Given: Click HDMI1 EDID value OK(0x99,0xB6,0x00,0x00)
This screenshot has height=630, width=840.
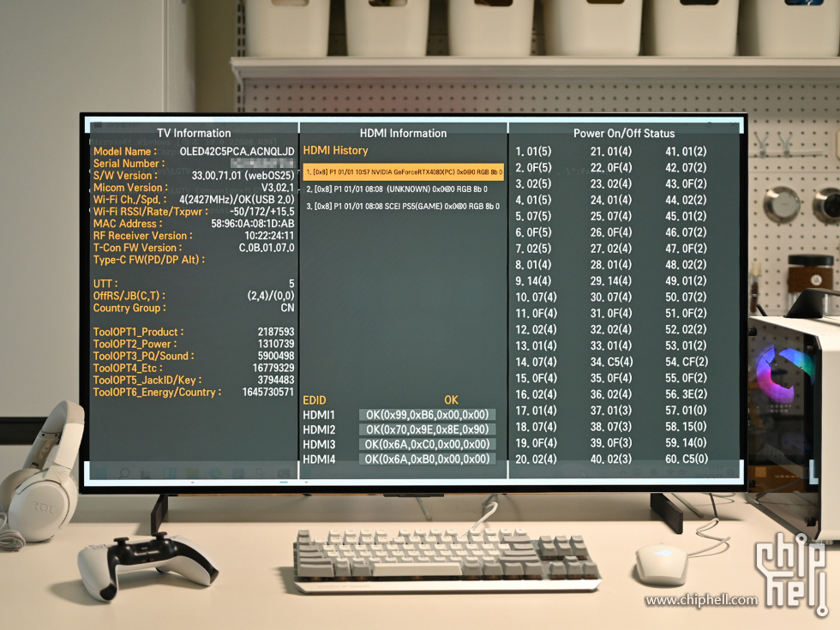Looking at the screenshot, I should (427, 415).
